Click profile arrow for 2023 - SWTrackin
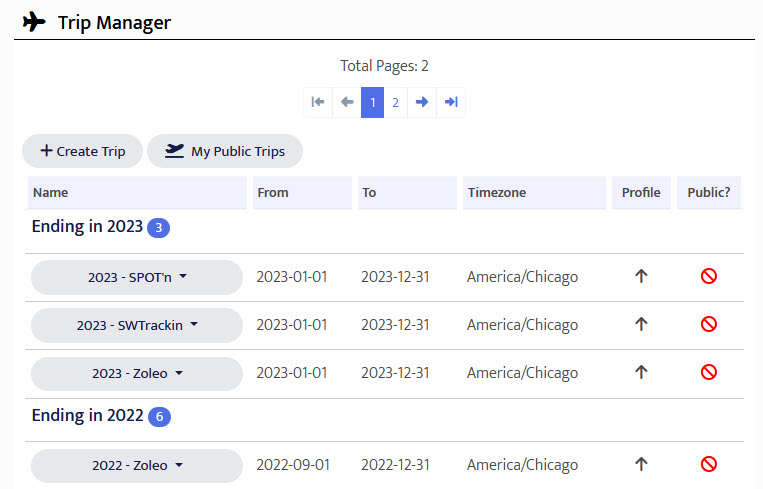 coord(641,325)
